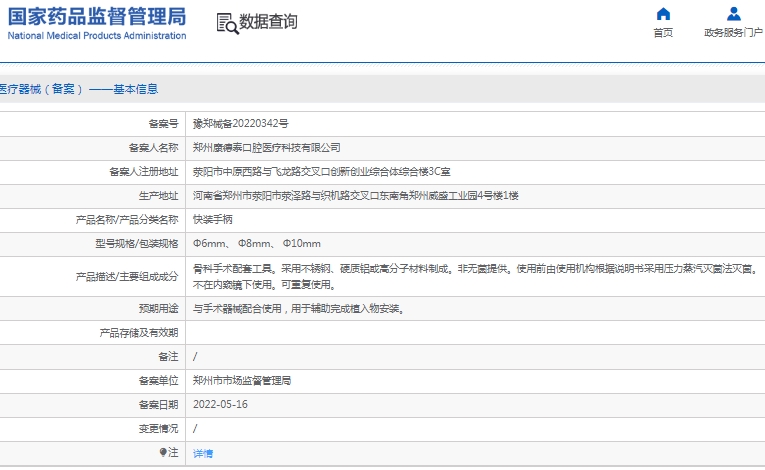Screen dimensions: 765x470
Task: Select the value 郑州市市场监督管理局
Action: point(242,380)
